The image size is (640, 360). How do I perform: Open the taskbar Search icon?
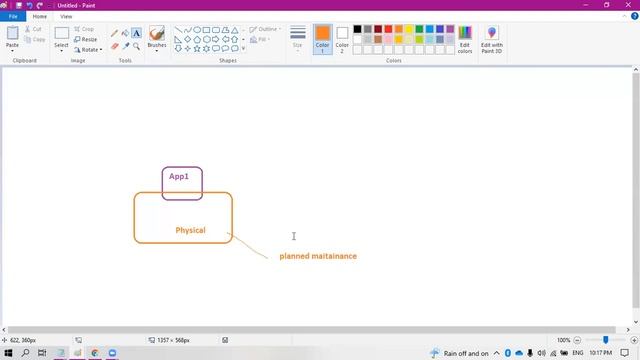click(x=25, y=353)
